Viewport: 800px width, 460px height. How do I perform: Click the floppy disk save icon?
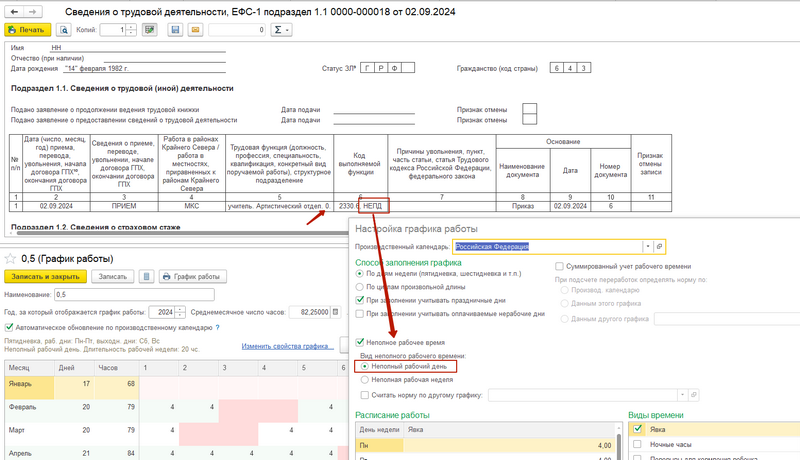pyautogui.click(x=175, y=30)
